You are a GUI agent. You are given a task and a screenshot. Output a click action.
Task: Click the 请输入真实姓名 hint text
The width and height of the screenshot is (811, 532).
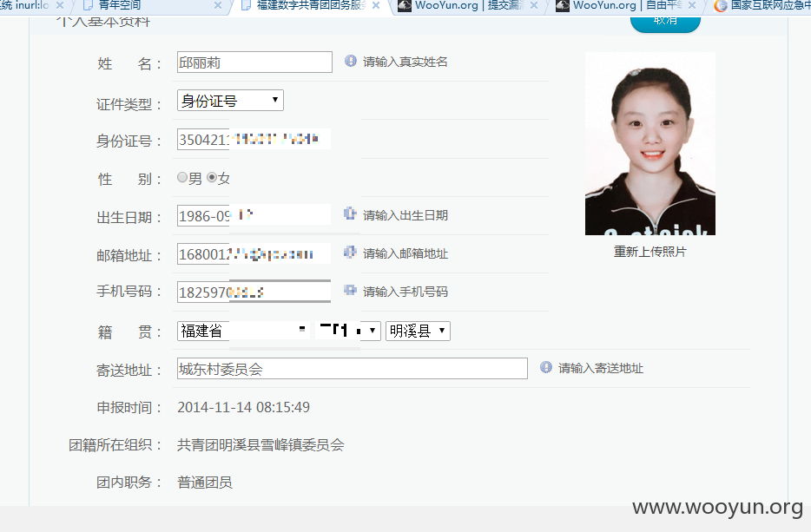(405, 62)
